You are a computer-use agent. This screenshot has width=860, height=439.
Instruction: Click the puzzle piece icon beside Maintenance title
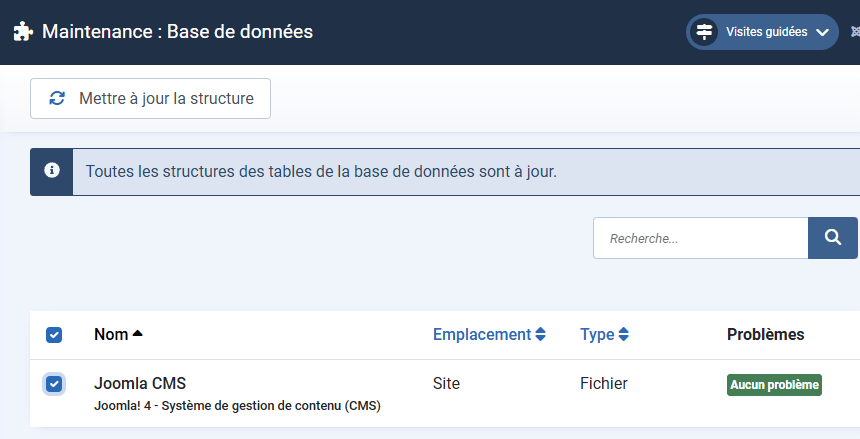pyautogui.click(x=23, y=31)
